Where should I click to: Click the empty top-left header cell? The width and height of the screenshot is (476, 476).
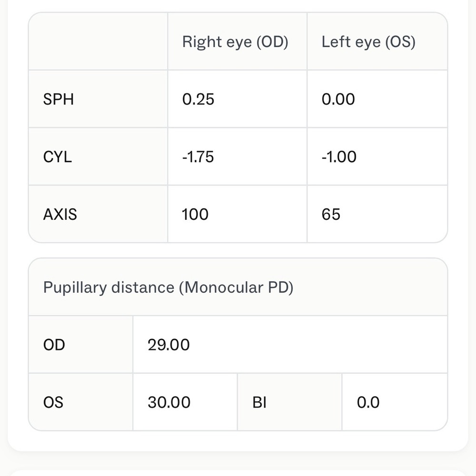coord(98,41)
